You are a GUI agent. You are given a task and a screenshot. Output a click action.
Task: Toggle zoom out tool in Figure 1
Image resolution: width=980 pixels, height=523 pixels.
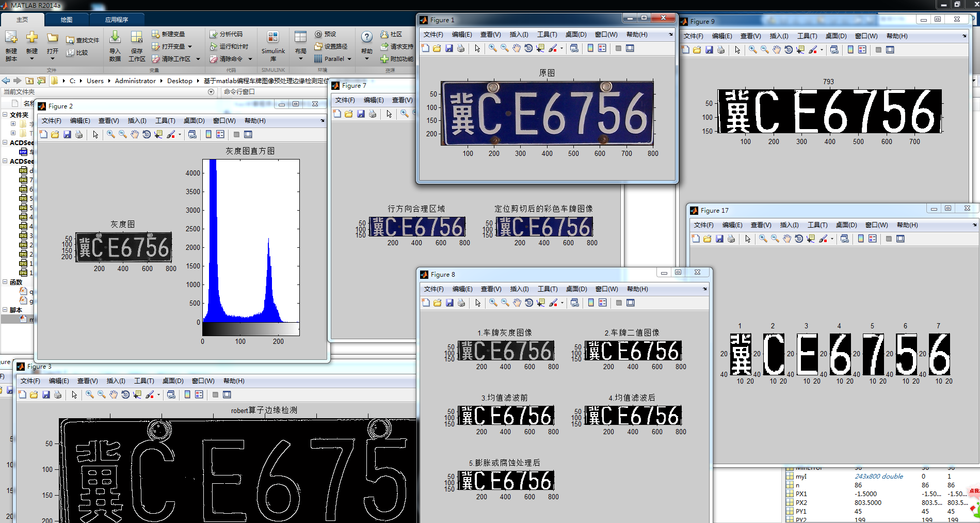(505, 48)
